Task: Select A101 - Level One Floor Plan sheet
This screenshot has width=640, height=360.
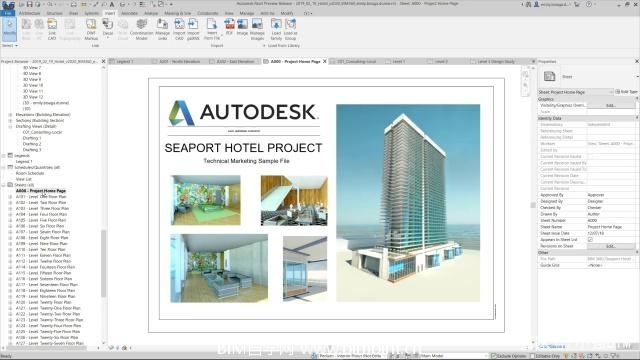Action: coord(41,197)
